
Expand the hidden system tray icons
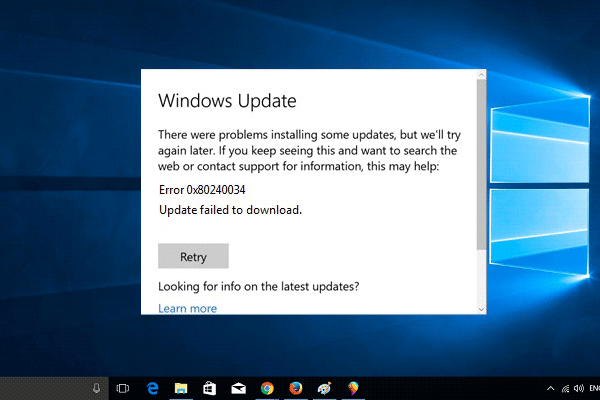tap(551, 387)
